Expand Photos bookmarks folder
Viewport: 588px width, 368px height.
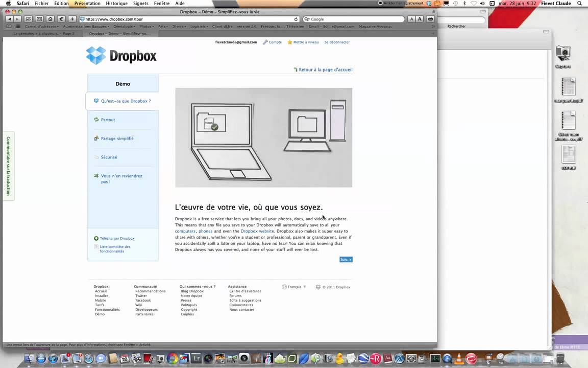(x=146, y=26)
